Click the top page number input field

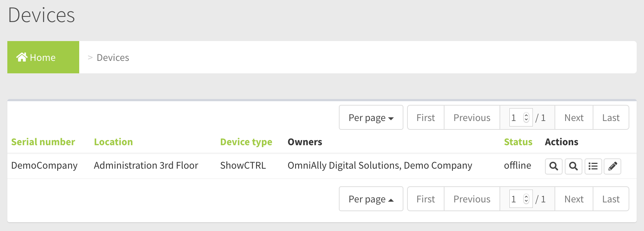point(517,118)
